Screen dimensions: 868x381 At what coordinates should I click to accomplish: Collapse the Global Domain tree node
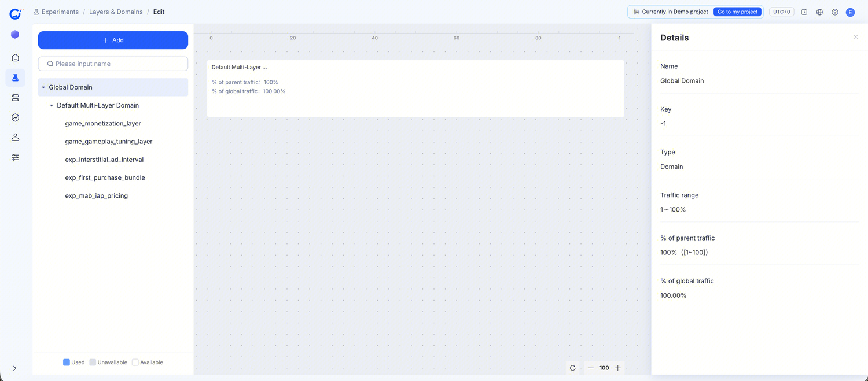pos(43,87)
